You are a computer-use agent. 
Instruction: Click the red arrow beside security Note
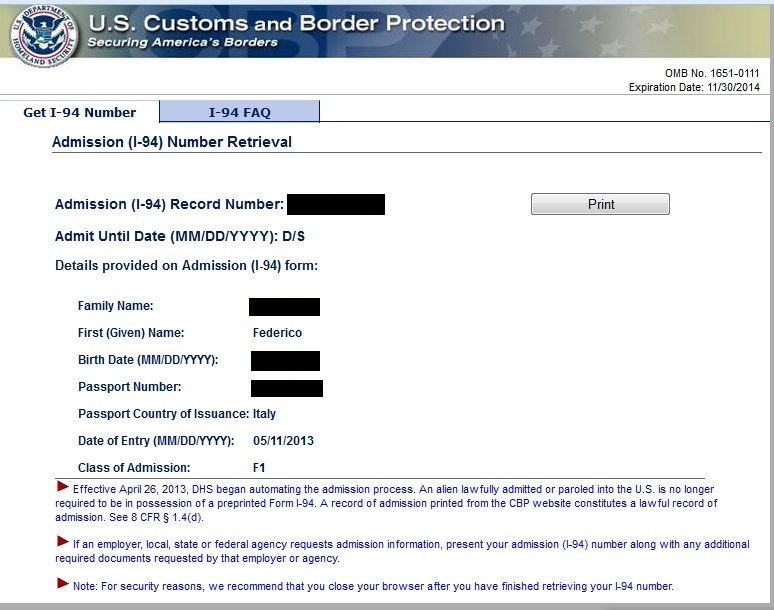point(63,583)
